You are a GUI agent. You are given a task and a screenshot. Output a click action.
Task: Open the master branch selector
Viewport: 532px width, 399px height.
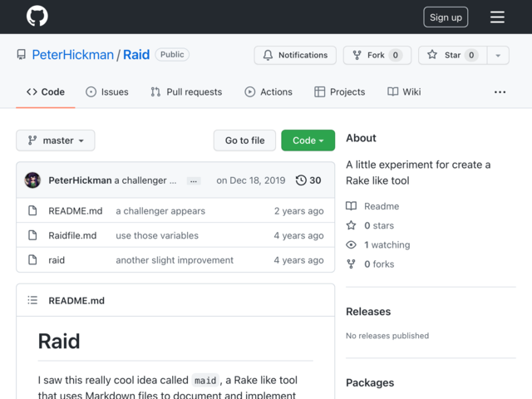(56, 140)
